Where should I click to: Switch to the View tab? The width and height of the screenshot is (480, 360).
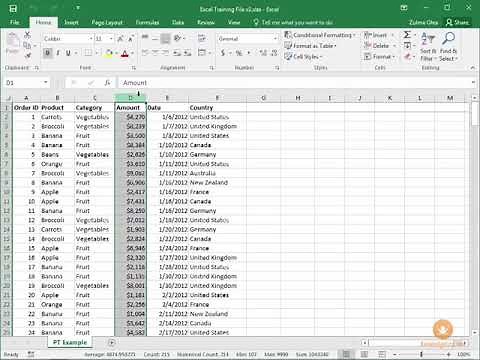[x=234, y=22]
